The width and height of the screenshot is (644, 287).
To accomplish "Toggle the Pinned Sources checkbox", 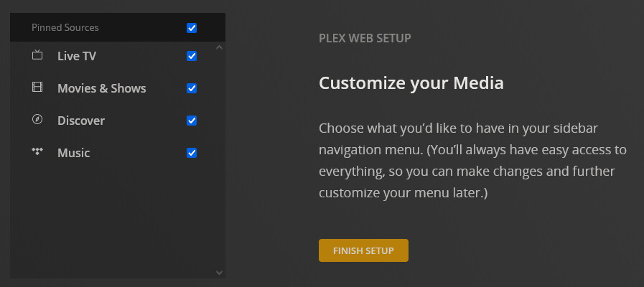I will point(192,28).
